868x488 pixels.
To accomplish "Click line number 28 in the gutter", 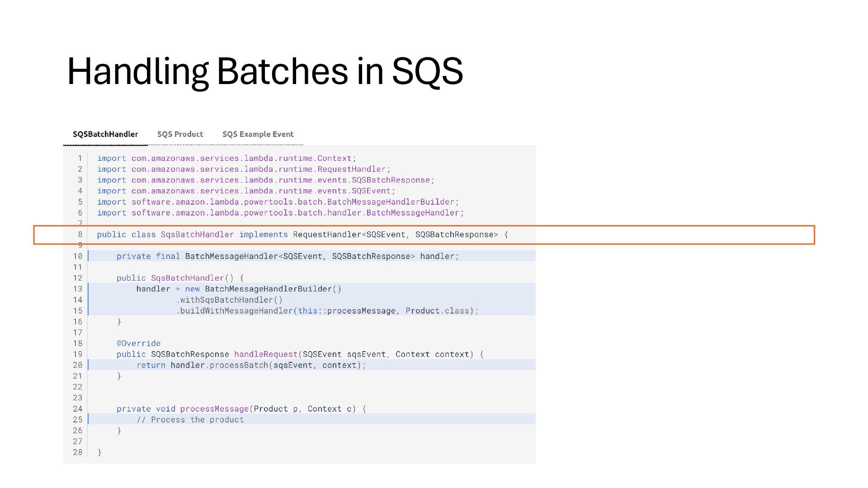I will click(x=78, y=452).
